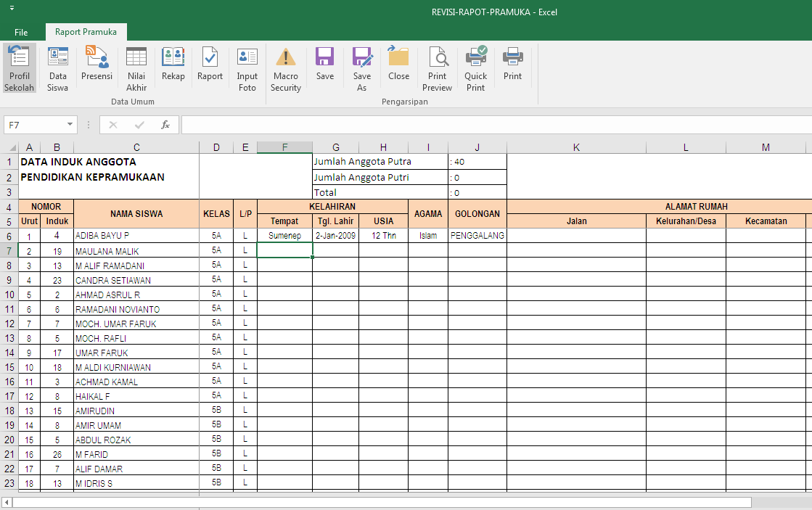Save the workbook with the Save icon
Viewport: 812px width, 510px height.
tap(324, 67)
